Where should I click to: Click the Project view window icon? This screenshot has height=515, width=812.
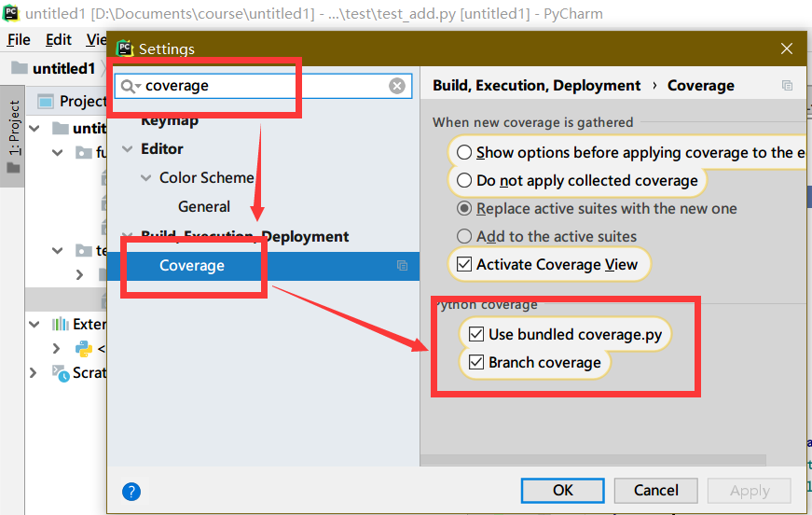click(x=46, y=101)
